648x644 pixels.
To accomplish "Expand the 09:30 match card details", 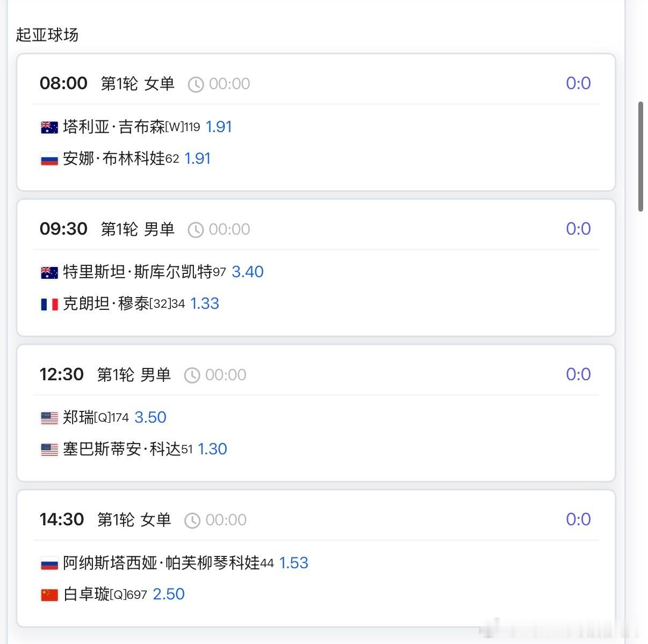I will click(317, 267).
